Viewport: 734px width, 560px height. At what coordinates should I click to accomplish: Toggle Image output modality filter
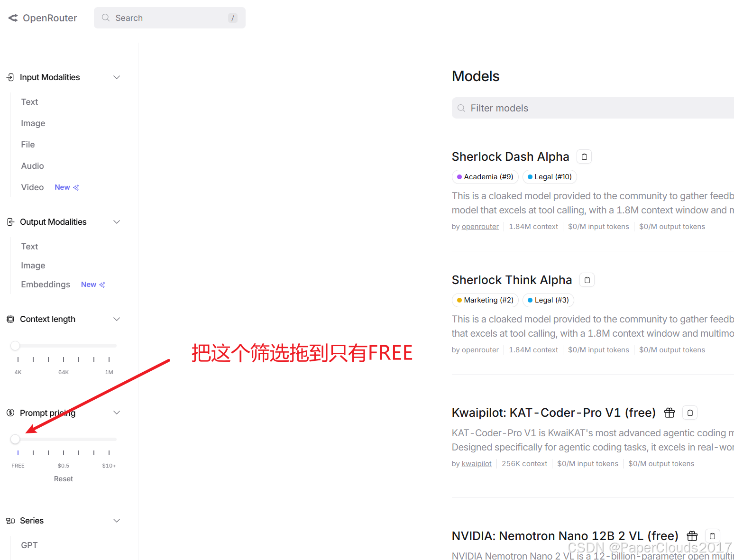click(33, 266)
